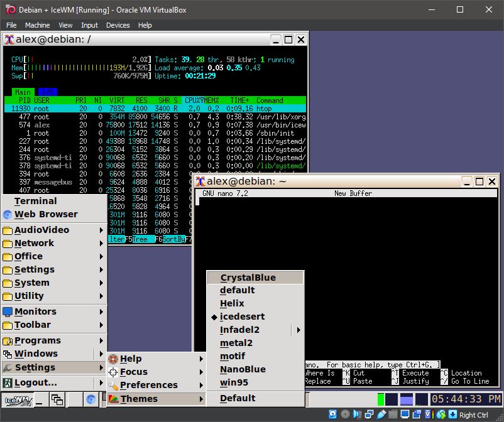
Task: Click the Focus crosshair icon in submenu
Action: click(x=113, y=372)
